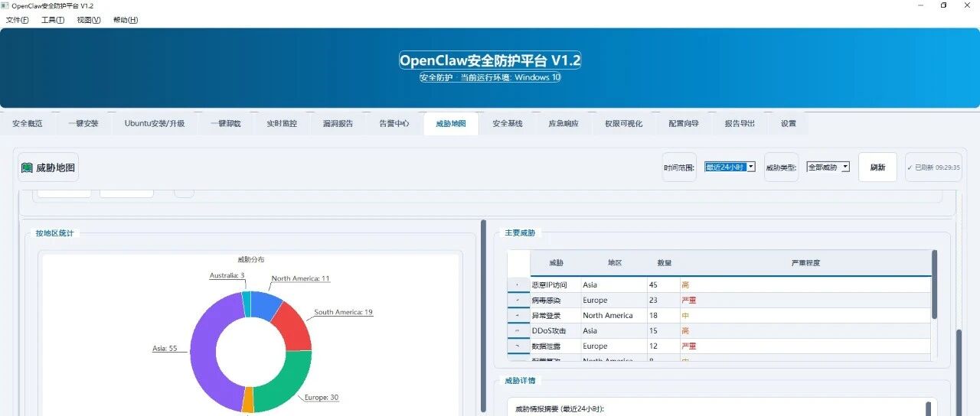Image resolution: width=980 pixels, height=416 pixels.
Task: Click the main page vertical scrollbar thumb
Action: pyautogui.click(x=958, y=372)
